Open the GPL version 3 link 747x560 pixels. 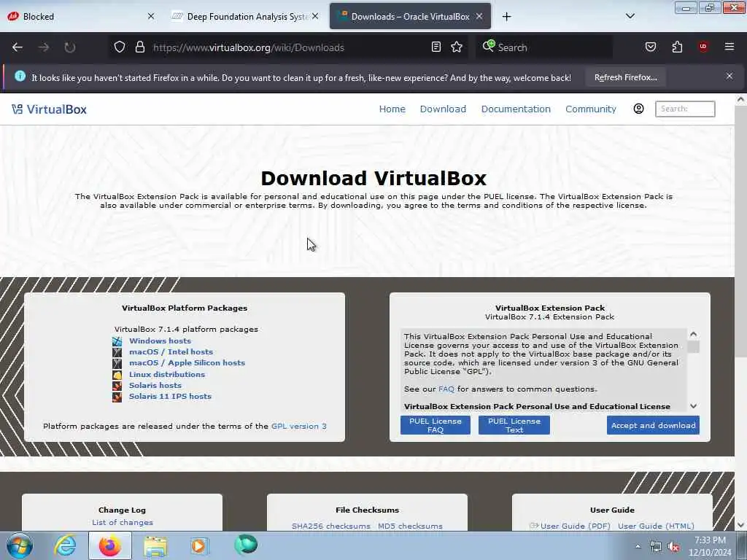point(298,426)
